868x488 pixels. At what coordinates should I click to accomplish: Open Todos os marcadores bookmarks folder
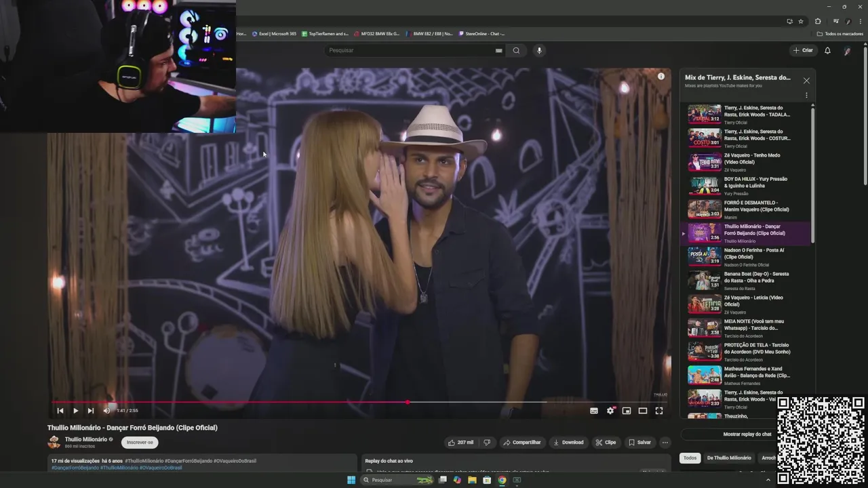point(840,34)
